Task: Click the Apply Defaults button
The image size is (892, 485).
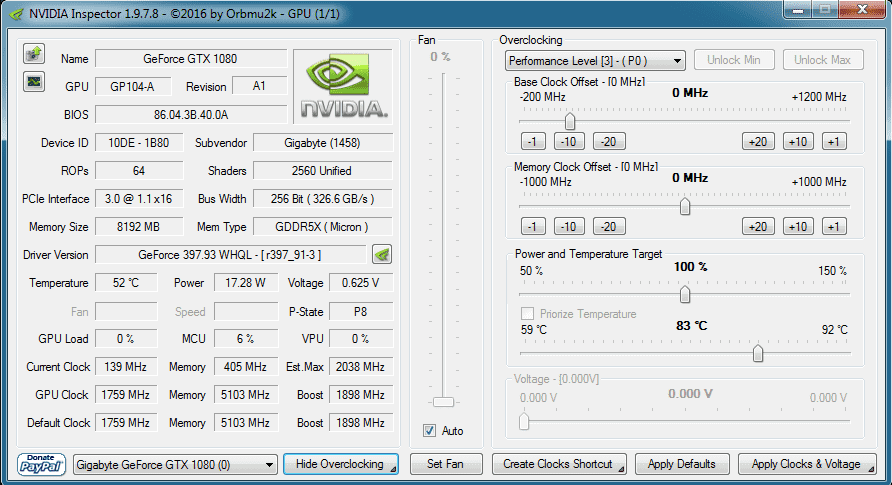Action: coord(682,464)
